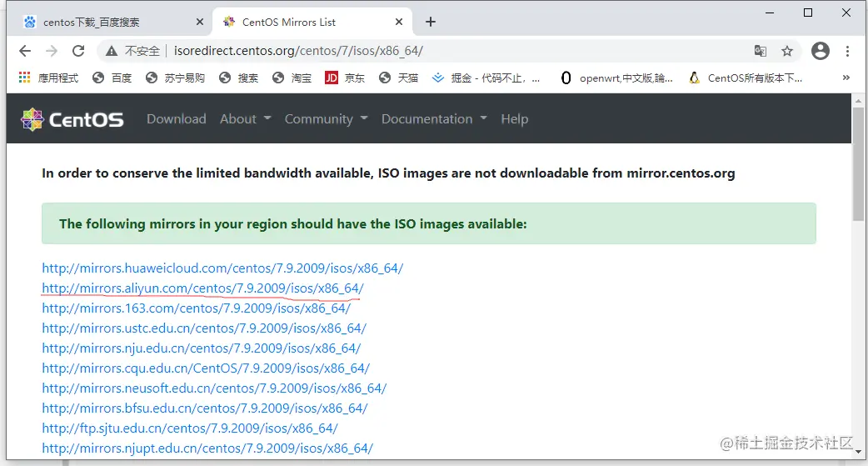Open the 百度 bookmark
This screenshot has height=466, width=868.
point(112,78)
